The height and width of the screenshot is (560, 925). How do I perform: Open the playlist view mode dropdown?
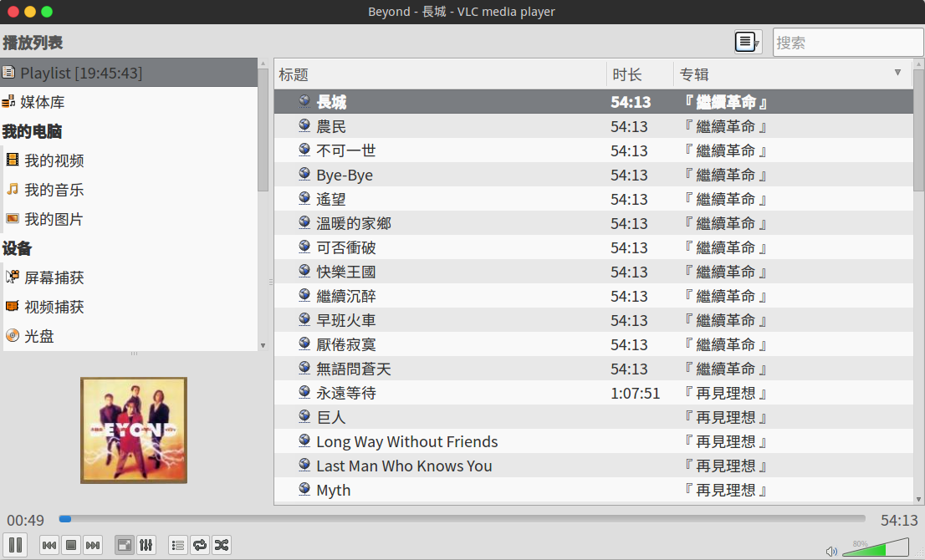tap(748, 42)
